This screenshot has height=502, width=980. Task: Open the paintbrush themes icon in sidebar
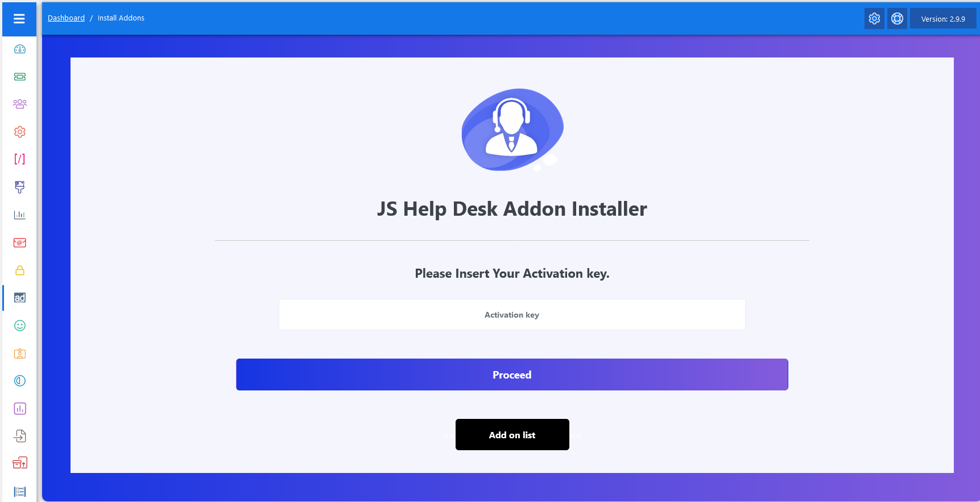[x=20, y=187]
